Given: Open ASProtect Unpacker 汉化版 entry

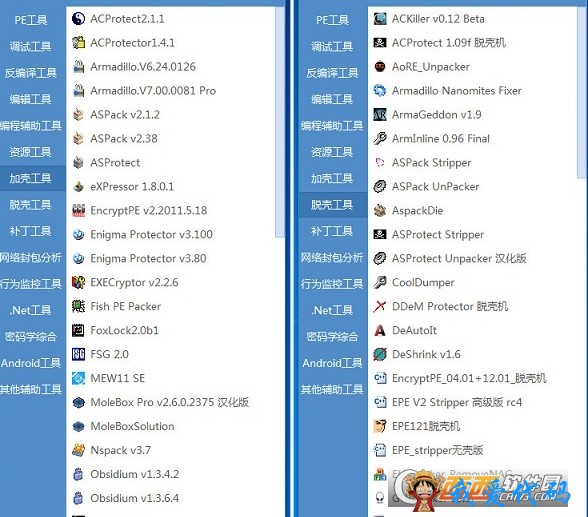Looking at the screenshot, I should coord(459,259).
